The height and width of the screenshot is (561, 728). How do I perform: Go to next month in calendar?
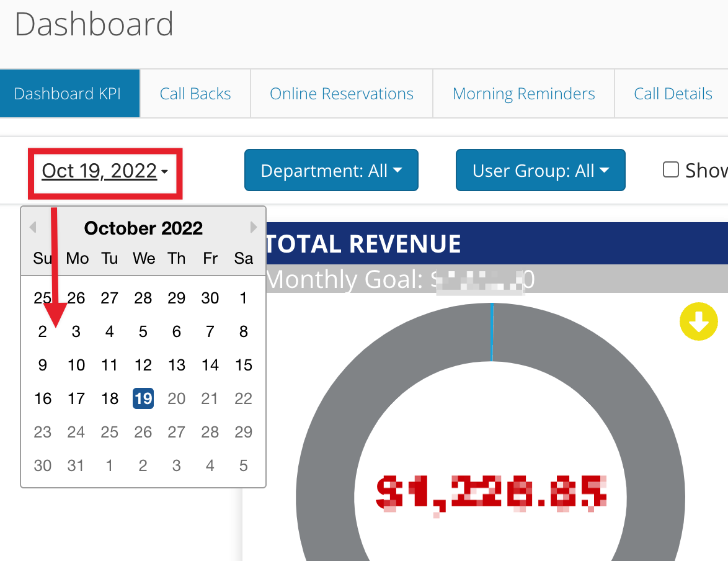pos(254,227)
